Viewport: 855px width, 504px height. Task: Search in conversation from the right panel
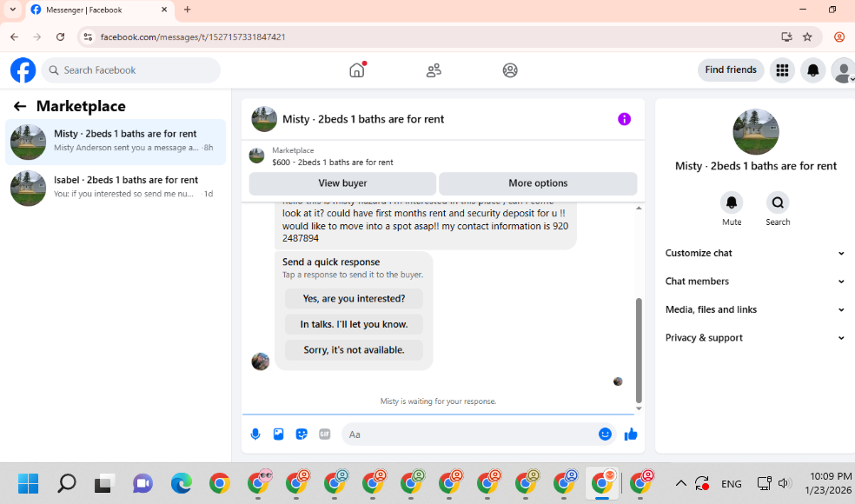tap(778, 203)
